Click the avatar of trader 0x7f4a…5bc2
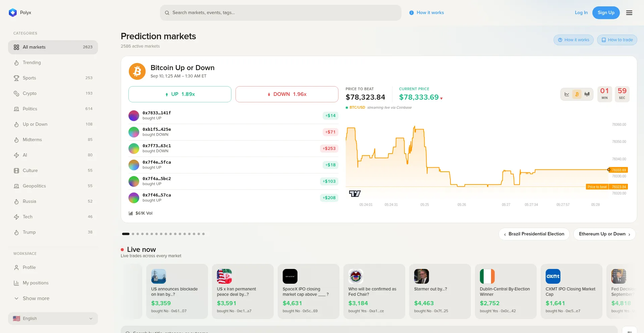Viewport: 644px width, 333px height. click(134, 181)
